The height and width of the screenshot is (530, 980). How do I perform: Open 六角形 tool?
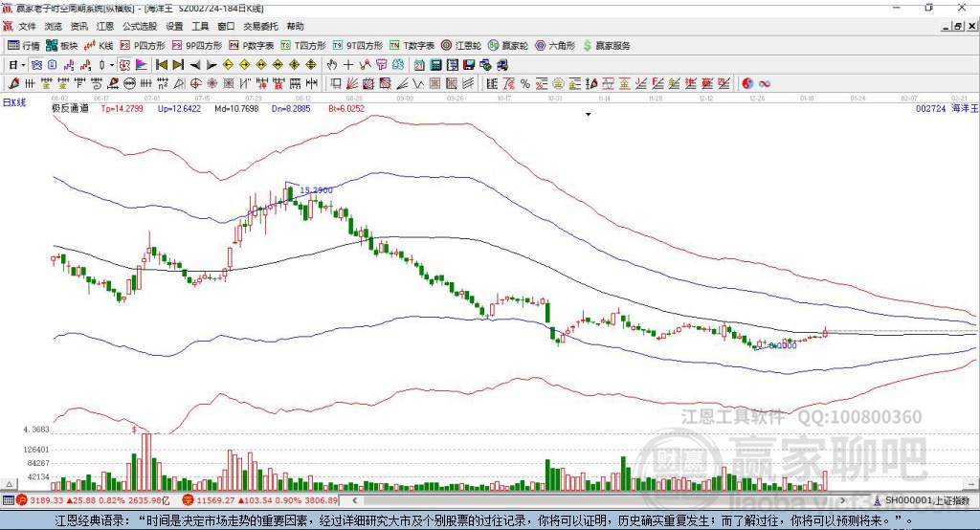(555, 46)
